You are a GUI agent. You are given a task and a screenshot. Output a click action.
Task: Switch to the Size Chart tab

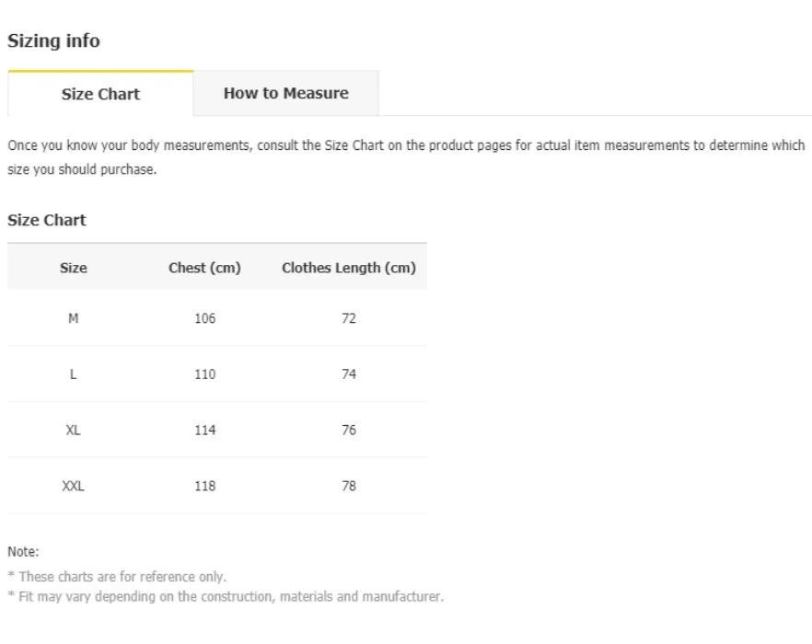(100, 94)
